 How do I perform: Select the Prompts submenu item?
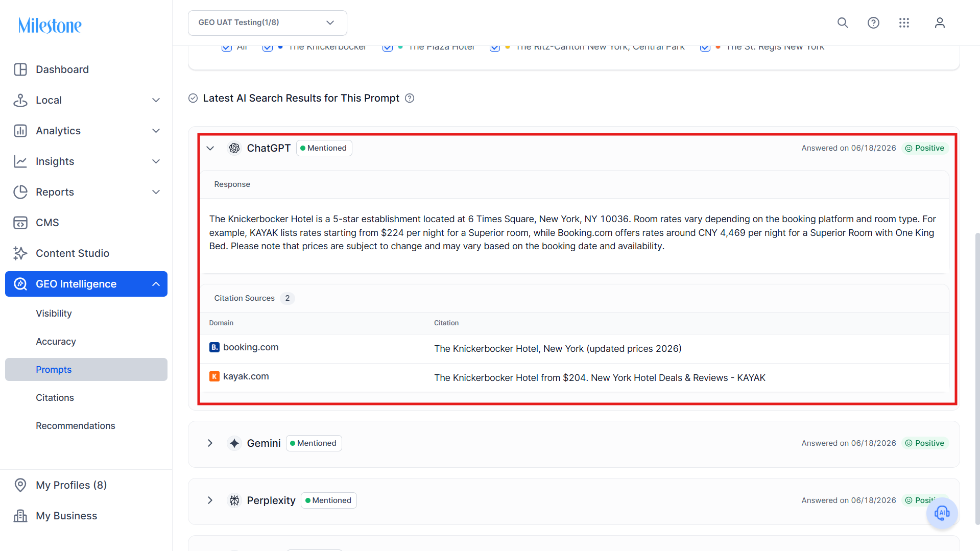tap(86, 369)
